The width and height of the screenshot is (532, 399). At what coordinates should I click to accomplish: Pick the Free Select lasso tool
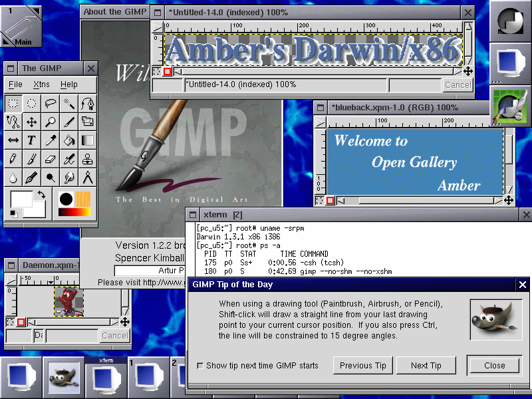point(51,103)
